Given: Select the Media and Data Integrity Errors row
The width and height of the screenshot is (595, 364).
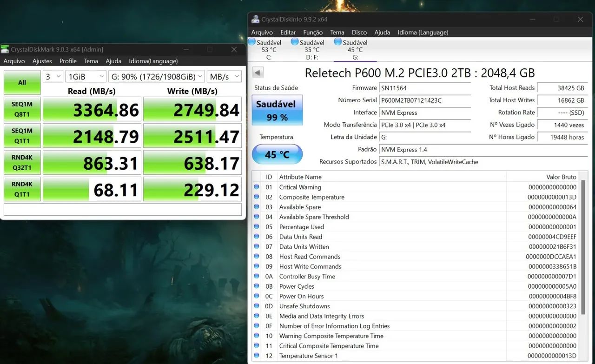Looking at the screenshot, I should point(416,316).
